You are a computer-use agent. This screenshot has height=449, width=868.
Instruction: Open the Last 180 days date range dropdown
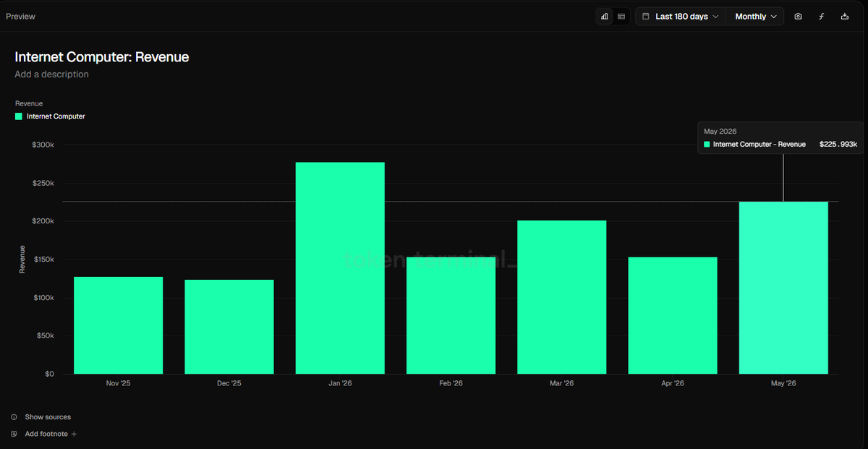pyautogui.click(x=681, y=16)
